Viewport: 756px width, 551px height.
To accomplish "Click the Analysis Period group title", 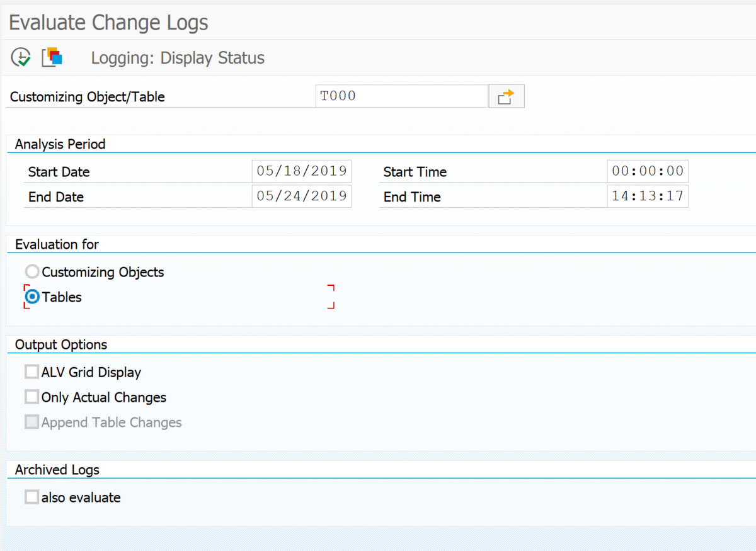I will click(60, 144).
